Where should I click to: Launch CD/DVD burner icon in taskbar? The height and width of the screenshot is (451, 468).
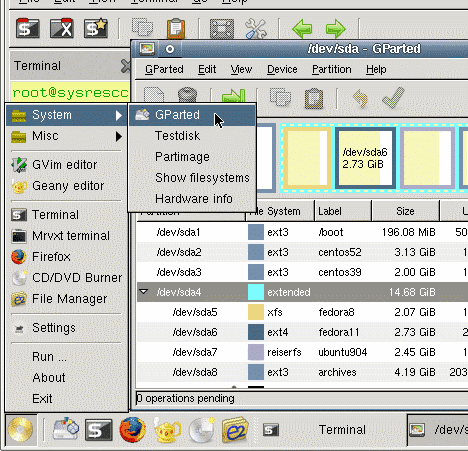[202, 430]
